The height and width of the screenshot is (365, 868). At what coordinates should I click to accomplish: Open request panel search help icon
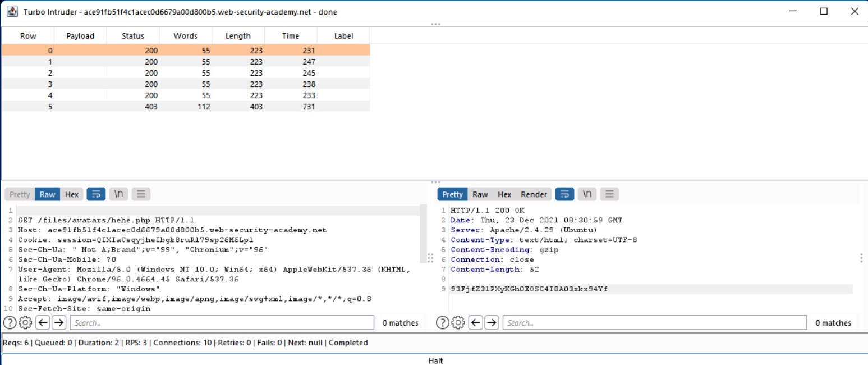[x=10, y=323]
